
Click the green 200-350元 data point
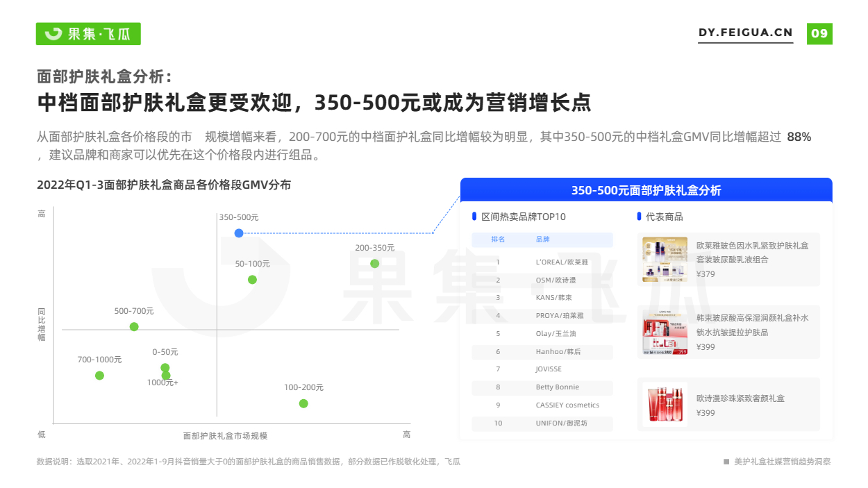coord(375,263)
